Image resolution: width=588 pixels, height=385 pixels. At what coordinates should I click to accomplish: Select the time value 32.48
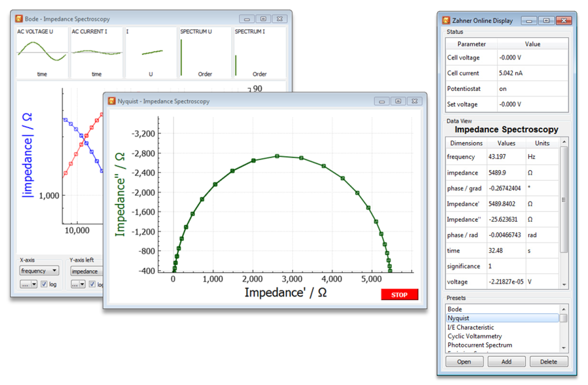click(506, 251)
